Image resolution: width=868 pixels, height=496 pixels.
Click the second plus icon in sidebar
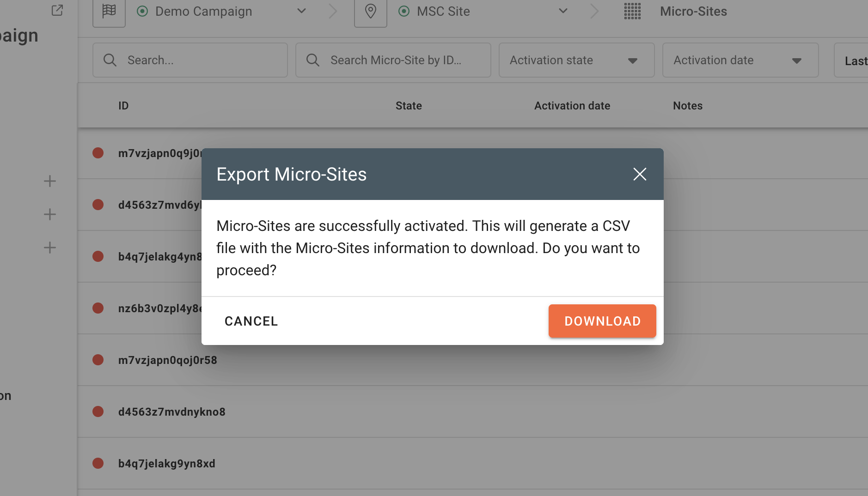coord(50,214)
